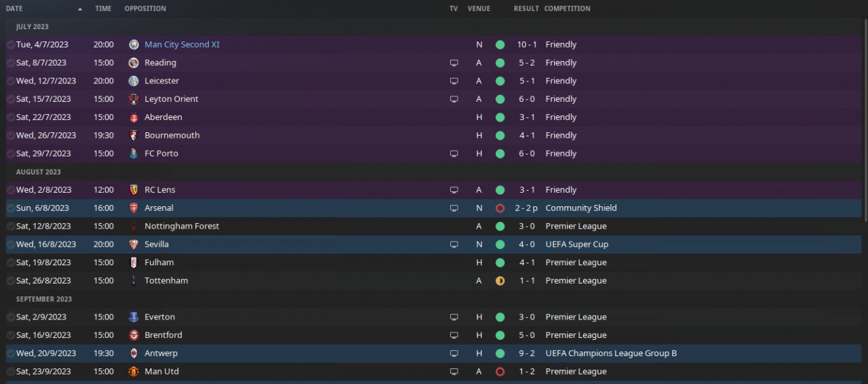Click the yellow draw indicator for the Tottenham match

500,281
